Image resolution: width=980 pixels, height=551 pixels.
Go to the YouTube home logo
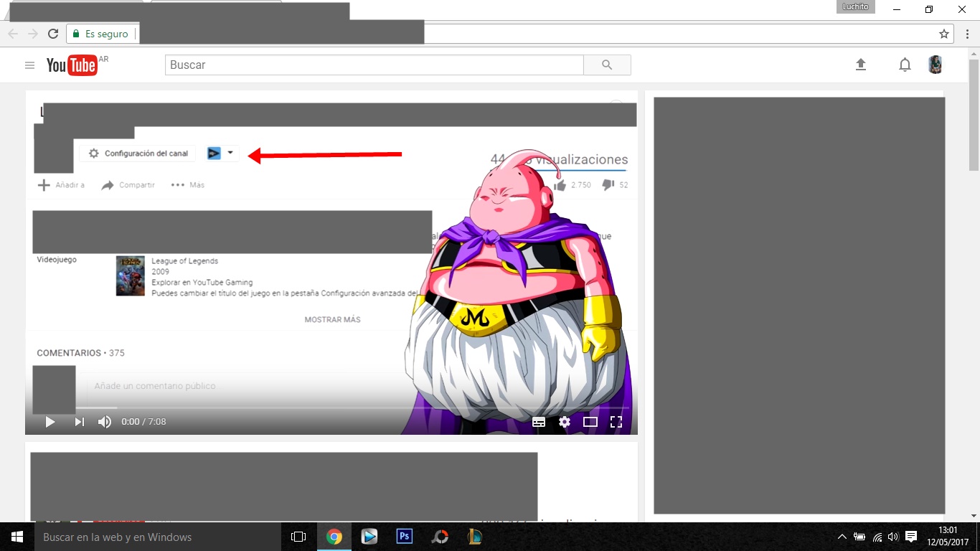pos(72,65)
